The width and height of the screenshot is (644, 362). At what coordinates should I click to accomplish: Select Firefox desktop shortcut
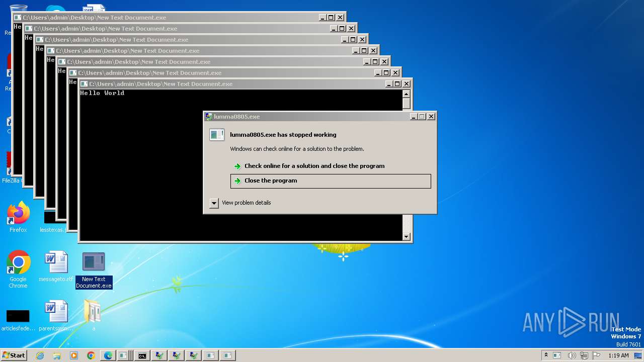(x=18, y=217)
